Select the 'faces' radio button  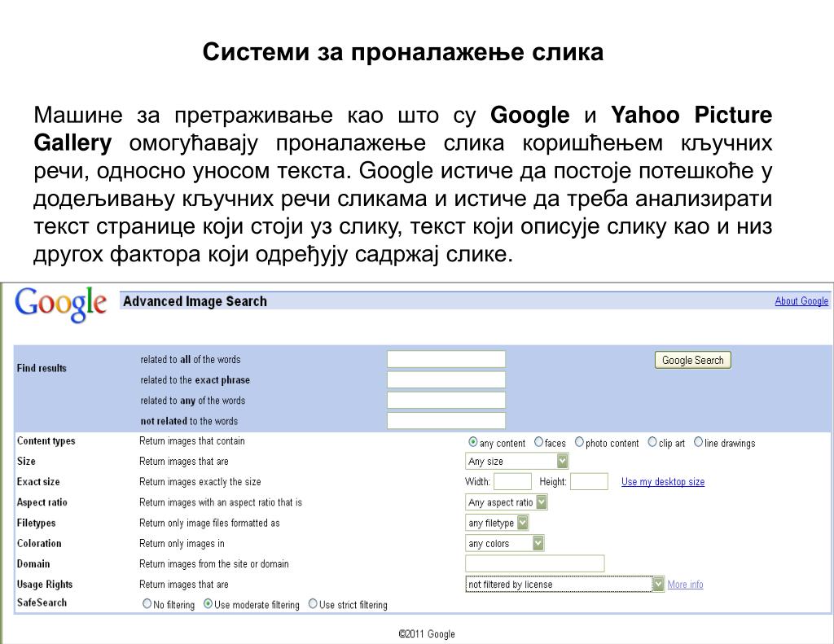click(539, 442)
